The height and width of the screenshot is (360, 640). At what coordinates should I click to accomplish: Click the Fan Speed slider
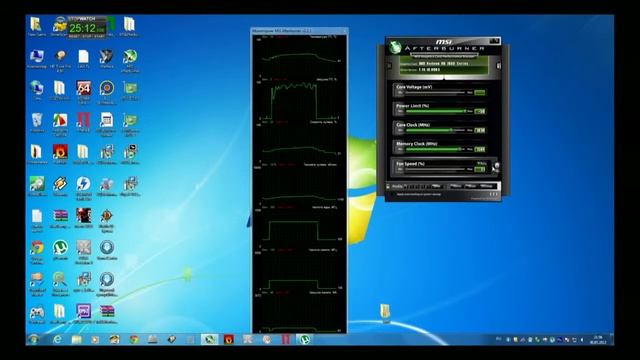point(435,169)
